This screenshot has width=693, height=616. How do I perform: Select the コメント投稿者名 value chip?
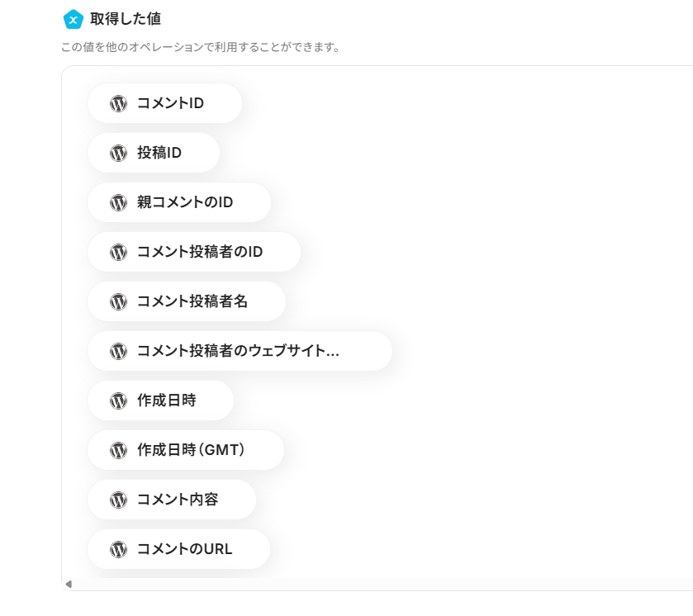click(187, 301)
